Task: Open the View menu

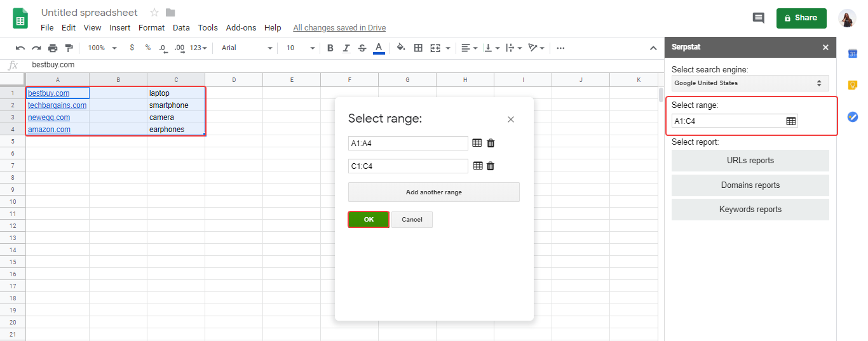Action: pos(92,28)
